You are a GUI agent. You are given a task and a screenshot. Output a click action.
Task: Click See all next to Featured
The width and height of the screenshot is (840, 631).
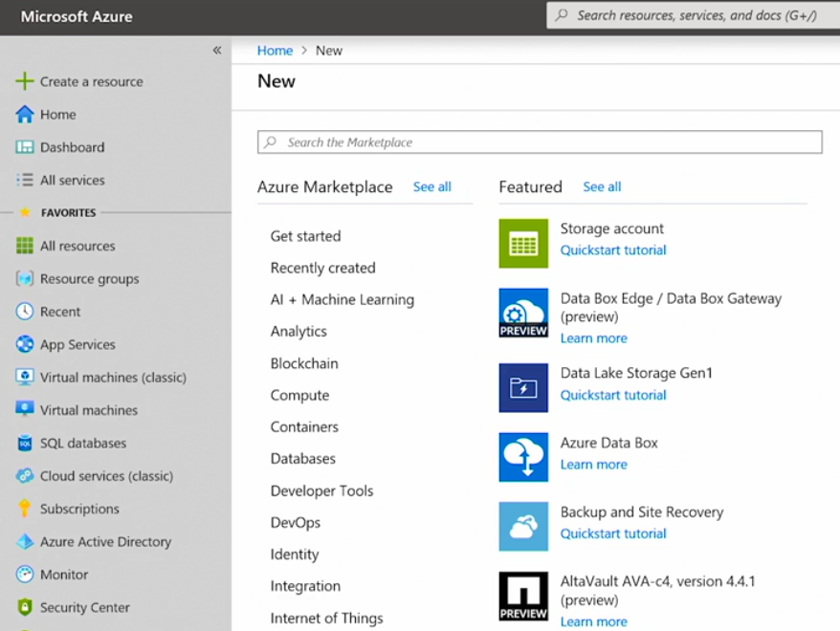tap(602, 186)
